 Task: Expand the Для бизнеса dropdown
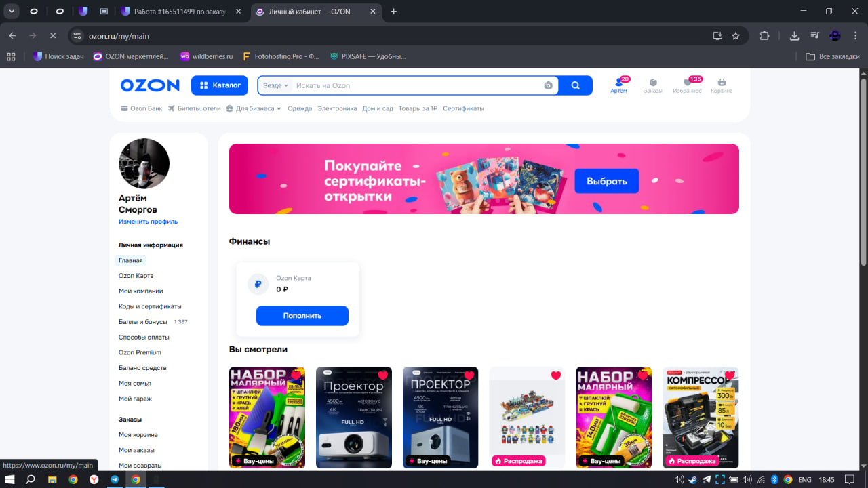[x=254, y=108]
